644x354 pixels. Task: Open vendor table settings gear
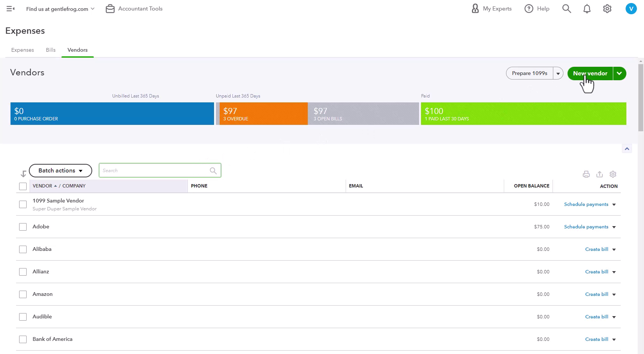pos(613,174)
